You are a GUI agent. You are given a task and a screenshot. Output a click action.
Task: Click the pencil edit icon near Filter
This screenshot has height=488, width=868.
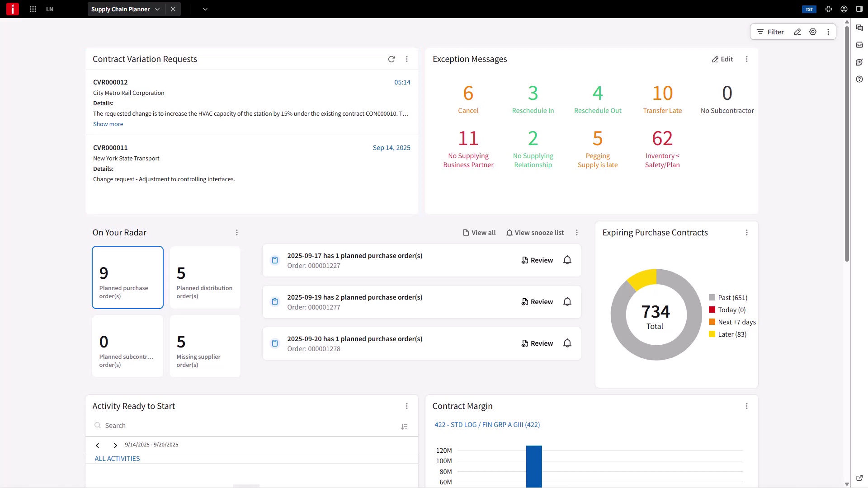click(x=797, y=32)
